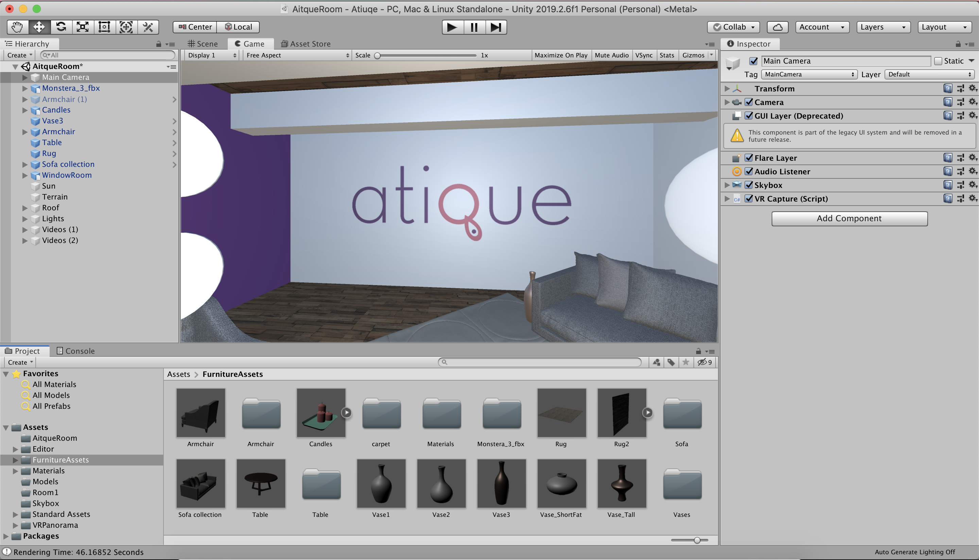Click the Game view Scale slider
The height and width of the screenshot is (560, 979).
point(426,55)
